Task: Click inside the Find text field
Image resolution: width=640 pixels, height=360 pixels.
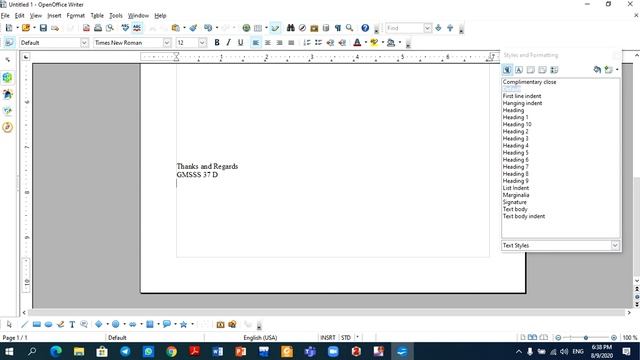Action: coord(404,28)
